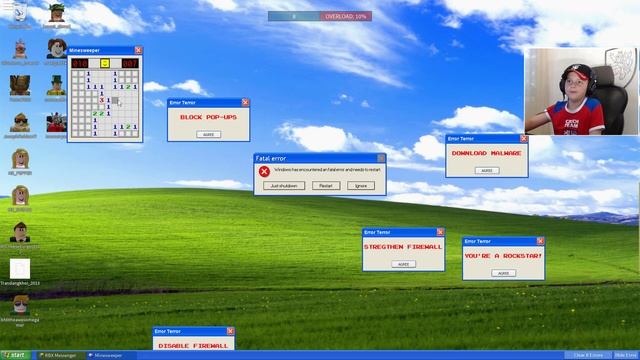Close the DISABLE FIREWALL error popup
The height and width of the screenshot is (360, 640).
click(x=231, y=331)
